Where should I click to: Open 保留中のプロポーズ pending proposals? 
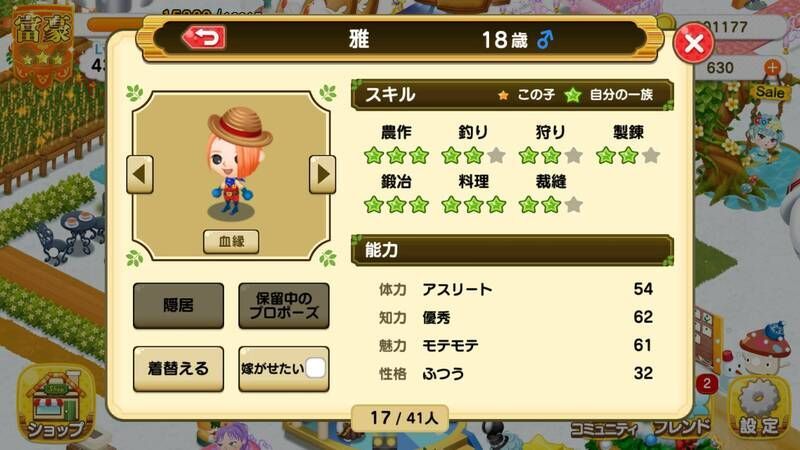tap(284, 306)
